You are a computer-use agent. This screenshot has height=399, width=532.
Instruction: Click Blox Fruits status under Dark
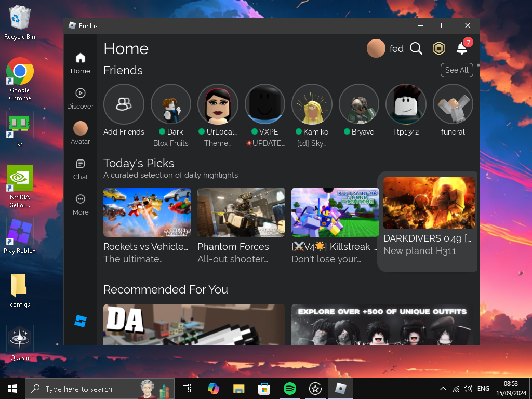(x=170, y=143)
